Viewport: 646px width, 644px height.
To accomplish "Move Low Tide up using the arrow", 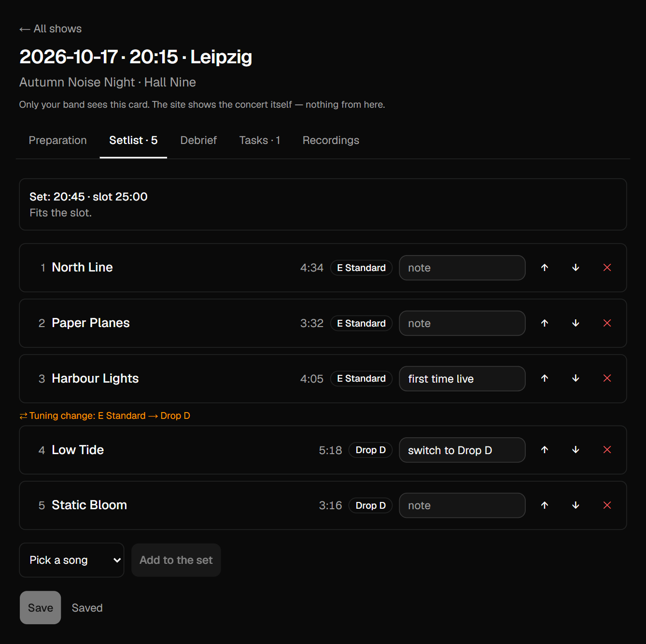I will click(x=545, y=450).
